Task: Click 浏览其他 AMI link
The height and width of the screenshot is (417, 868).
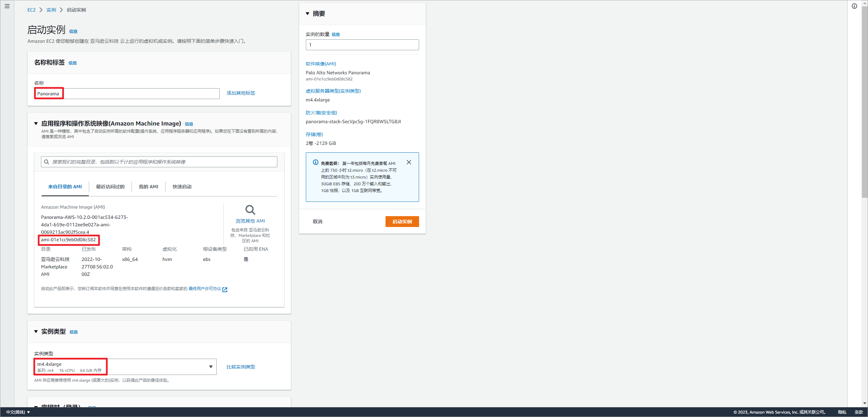Action: pos(250,221)
